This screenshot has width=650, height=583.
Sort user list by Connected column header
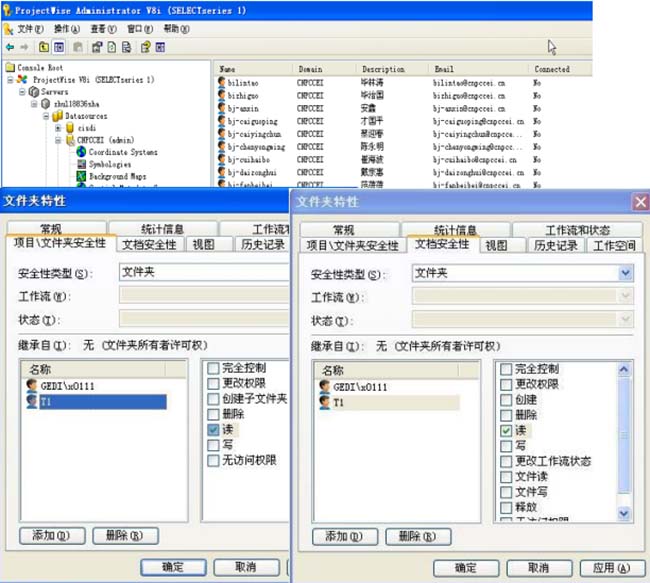click(560, 69)
